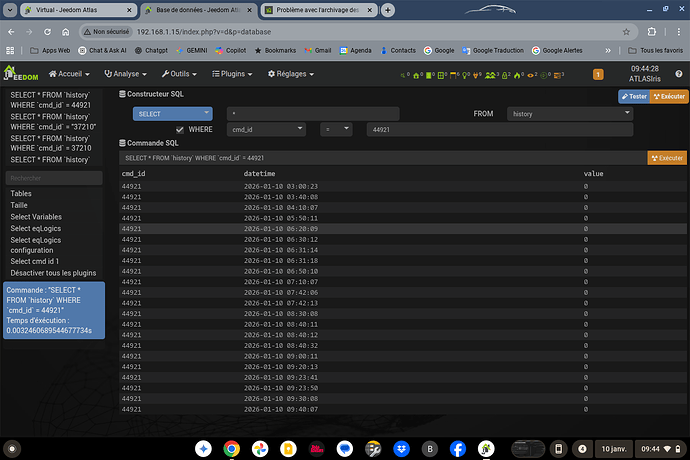Open the SELECT statement type dropdown
Image resolution: width=690 pixels, height=460 pixels.
[x=172, y=114]
